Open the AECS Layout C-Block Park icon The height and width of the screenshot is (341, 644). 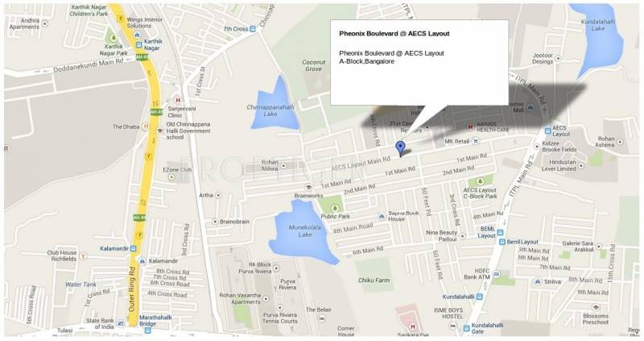pyautogui.click(x=480, y=181)
